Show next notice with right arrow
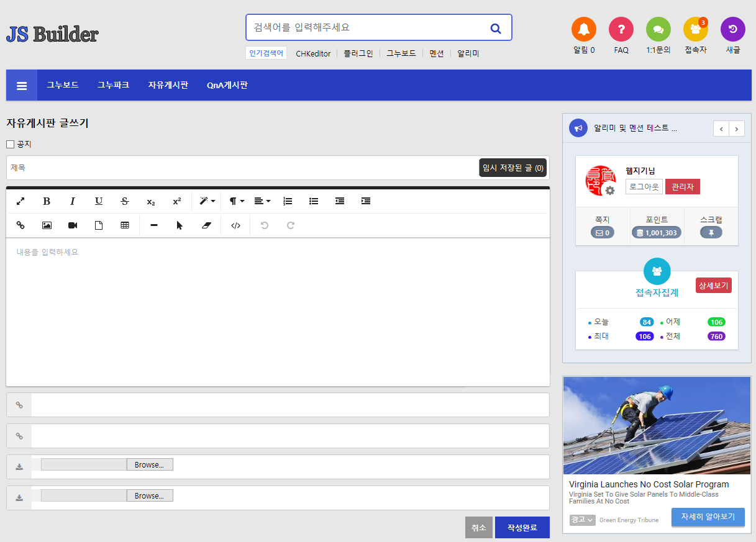This screenshot has width=756, height=542. click(x=737, y=129)
